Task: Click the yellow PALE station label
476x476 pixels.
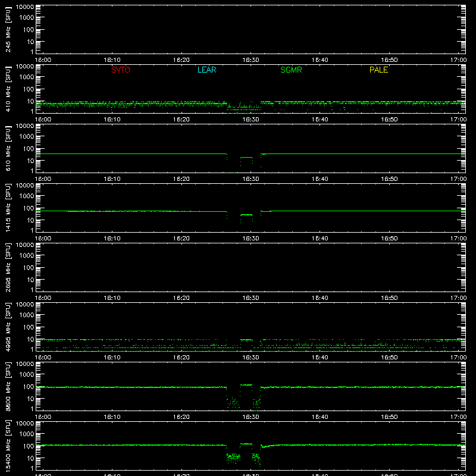Action: tap(378, 70)
